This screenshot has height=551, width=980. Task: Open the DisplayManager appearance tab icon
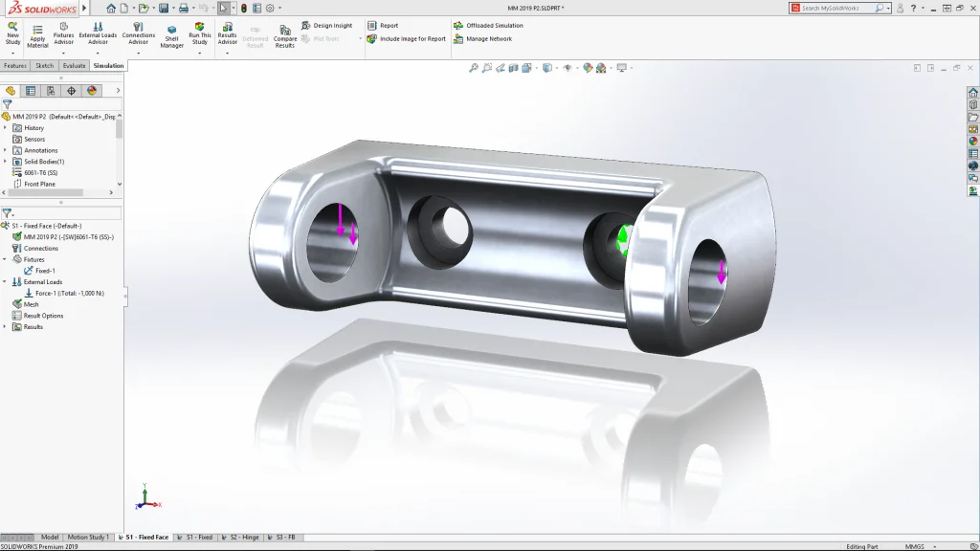click(x=92, y=91)
